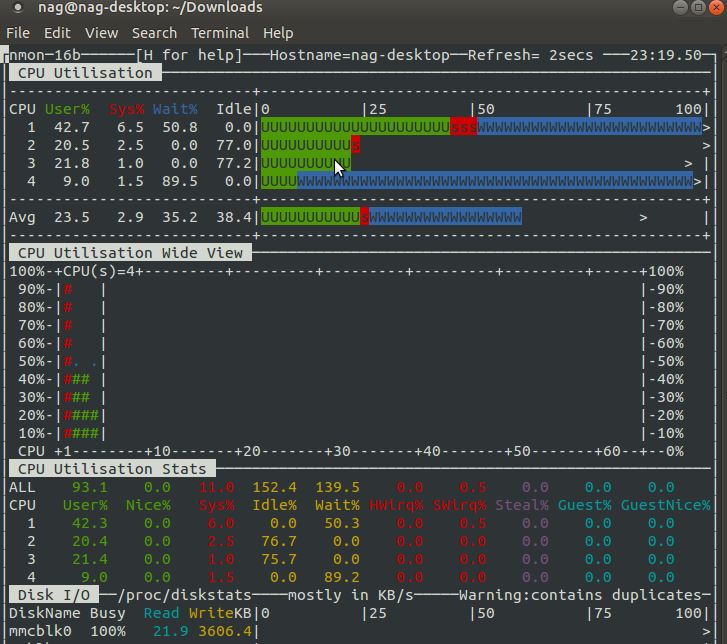Viewport: 727px width, 644px height.
Task: Click CPU 4 blue wait utilisation bar
Action: 495,181
